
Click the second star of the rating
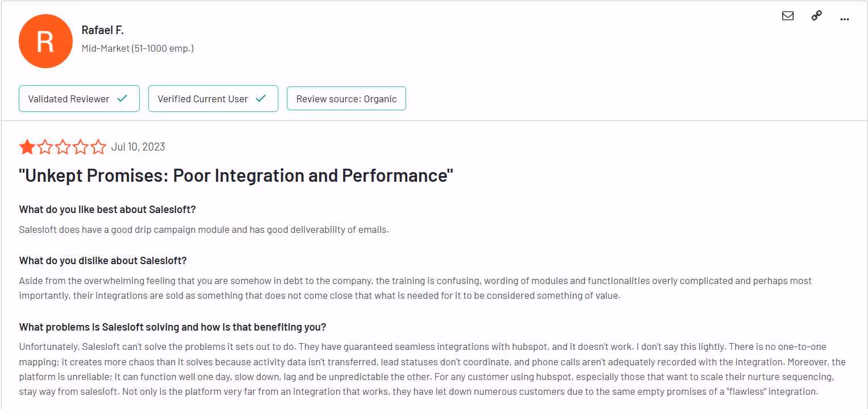pyautogui.click(x=45, y=147)
